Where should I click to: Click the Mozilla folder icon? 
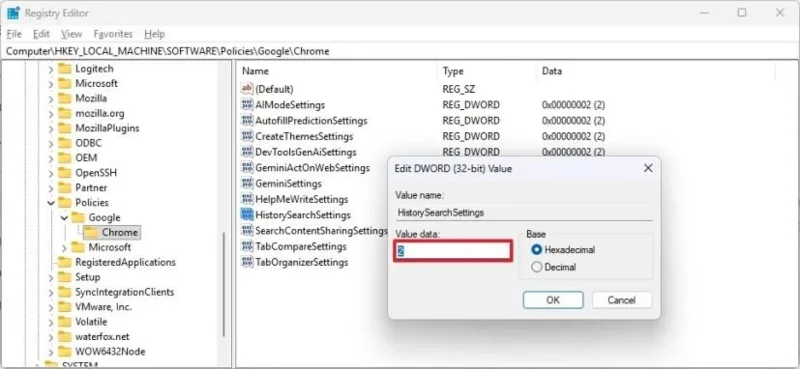(64, 98)
